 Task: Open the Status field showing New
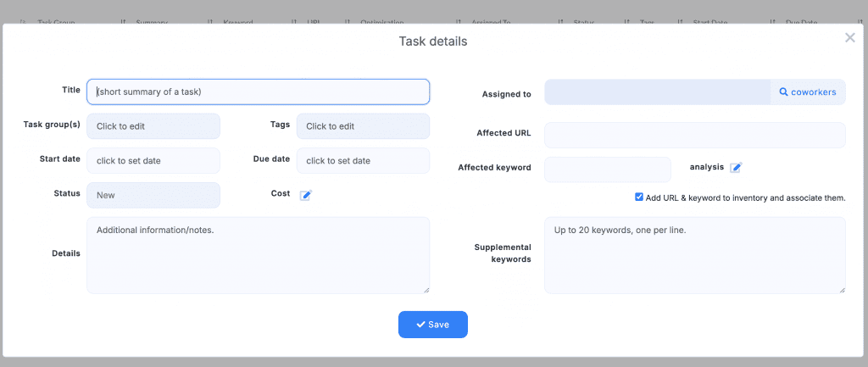[x=153, y=195]
